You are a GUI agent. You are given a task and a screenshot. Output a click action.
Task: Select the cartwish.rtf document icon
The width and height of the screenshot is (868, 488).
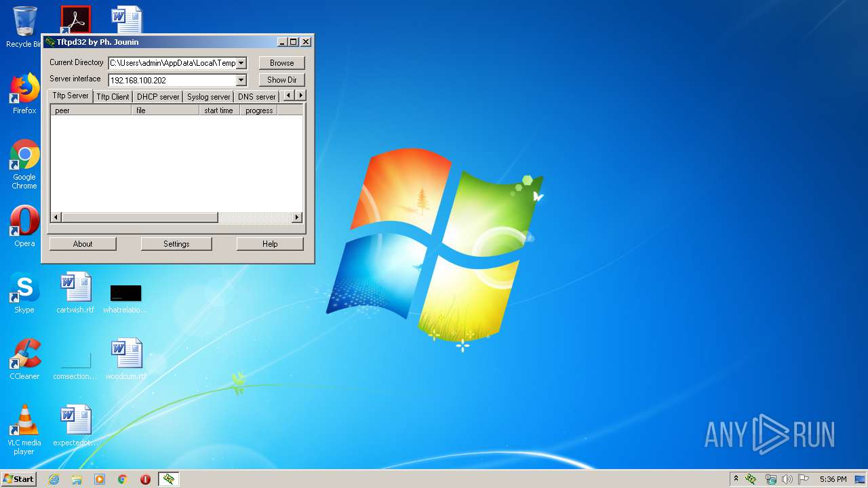click(x=75, y=292)
